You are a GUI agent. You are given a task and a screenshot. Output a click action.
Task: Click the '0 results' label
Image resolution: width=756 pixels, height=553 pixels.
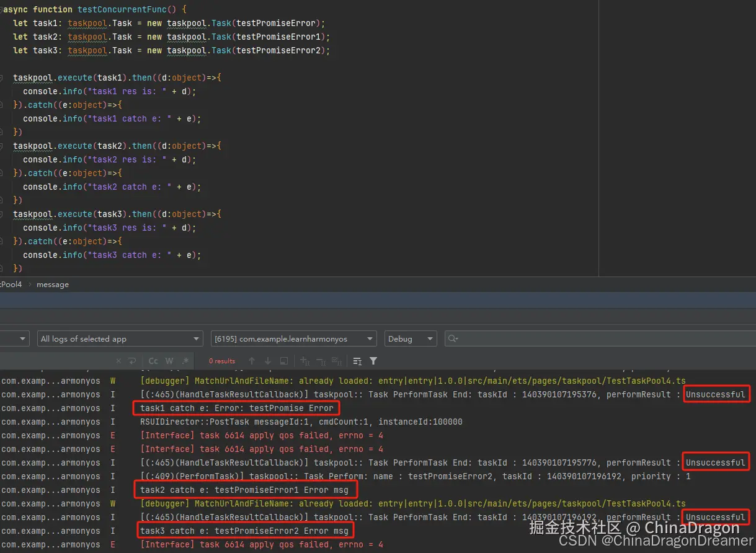click(222, 361)
